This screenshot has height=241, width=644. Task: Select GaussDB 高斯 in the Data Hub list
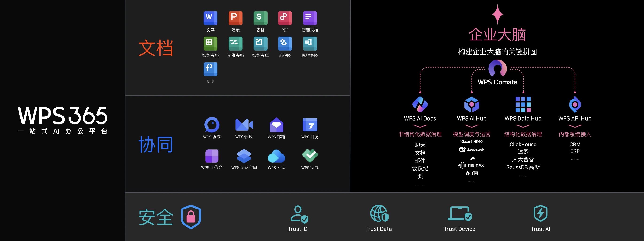(x=523, y=167)
